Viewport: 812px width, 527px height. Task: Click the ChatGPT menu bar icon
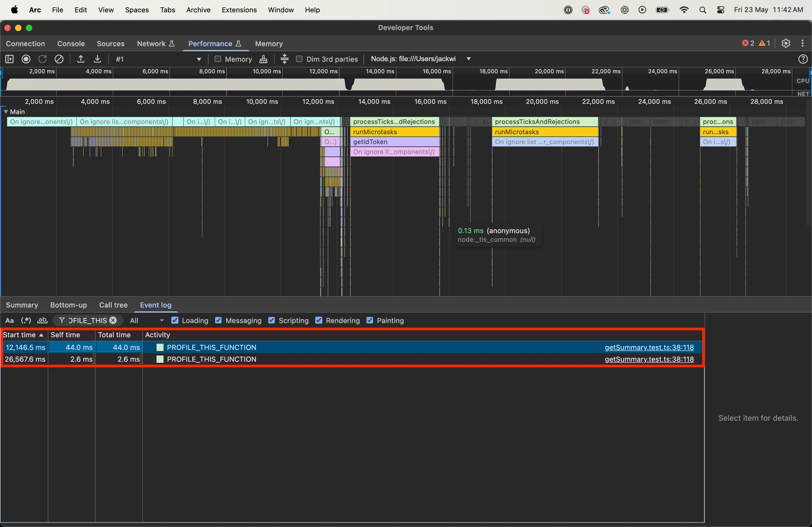(x=624, y=10)
